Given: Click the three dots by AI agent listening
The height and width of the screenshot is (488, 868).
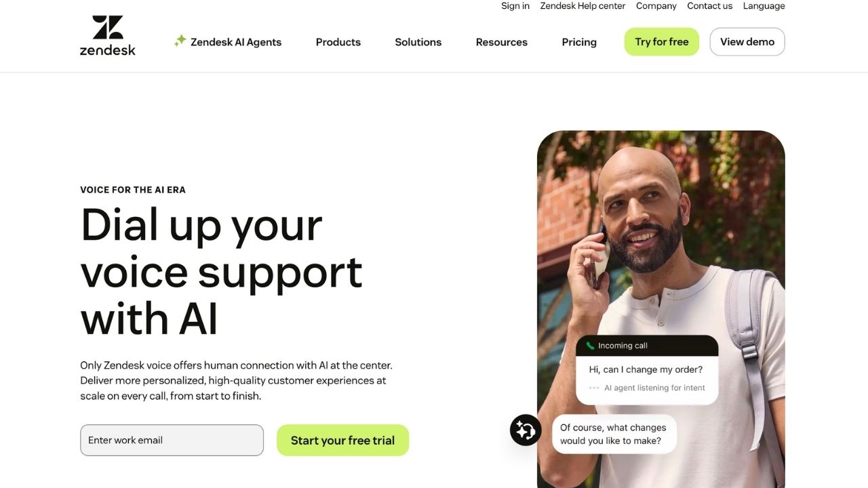Looking at the screenshot, I should [594, 388].
